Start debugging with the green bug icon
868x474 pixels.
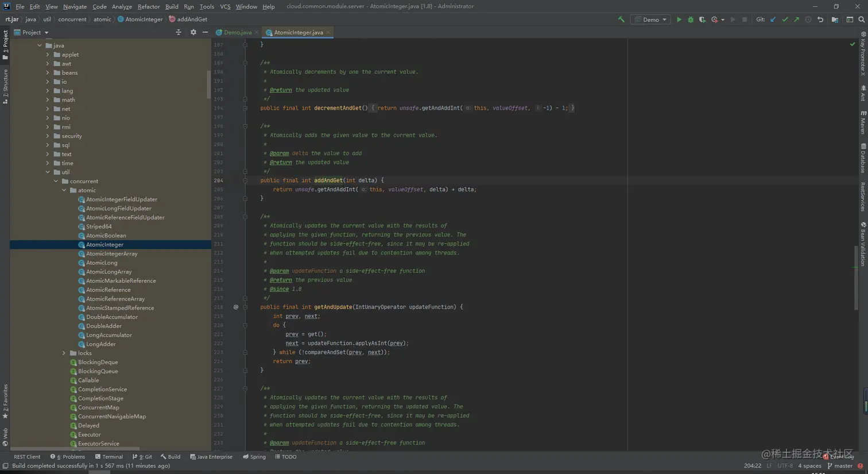tap(691, 20)
